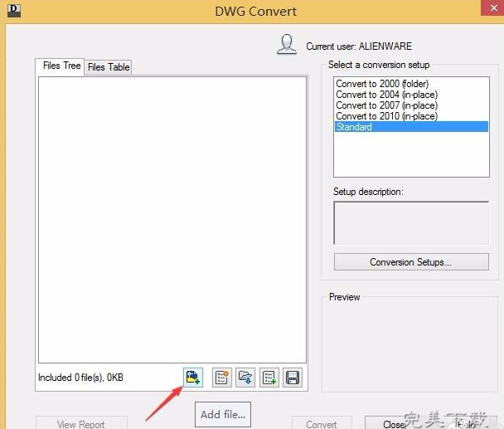Screen dimensions: 504x429
Task: Switch to the Files Table tab
Action: point(109,67)
